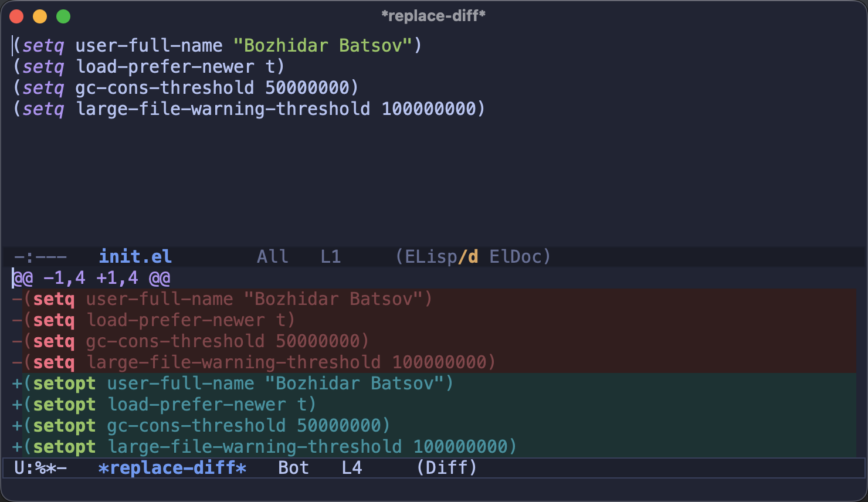Image resolution: width=868 pixels, height=502 pixels.
Task: Place cursor on load-prefer-newer line in init.el
Action: (x=149, y=66)
